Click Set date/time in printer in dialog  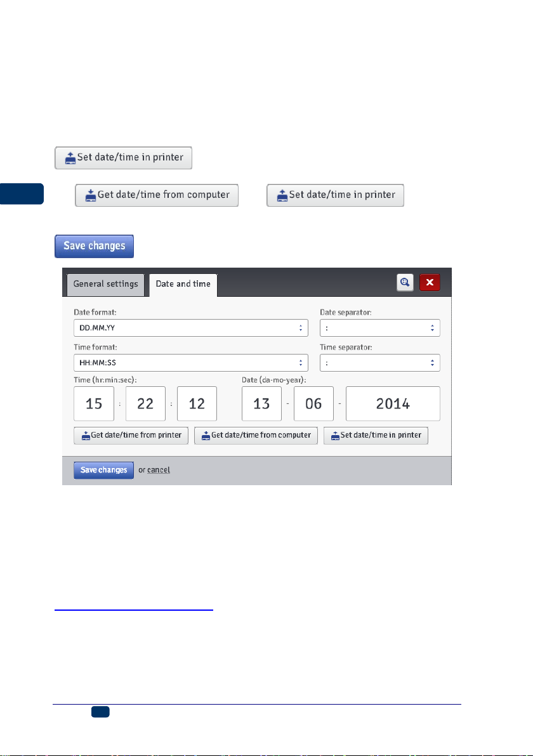tap(376, 435)
